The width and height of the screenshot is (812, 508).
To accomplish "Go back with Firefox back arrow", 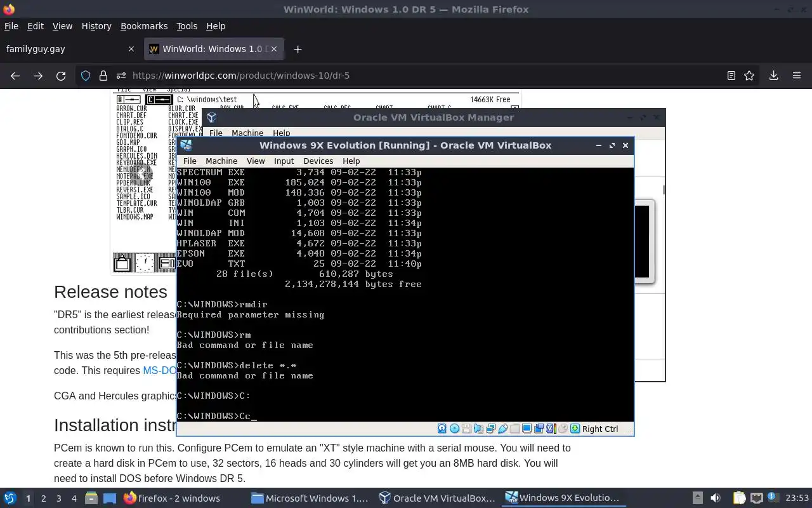I will [15, 76].
